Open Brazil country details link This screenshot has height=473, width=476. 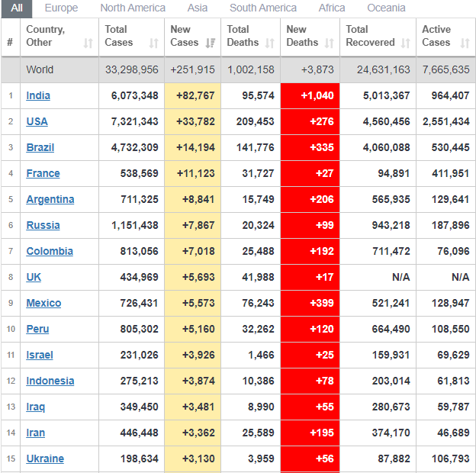coord(40,147)
